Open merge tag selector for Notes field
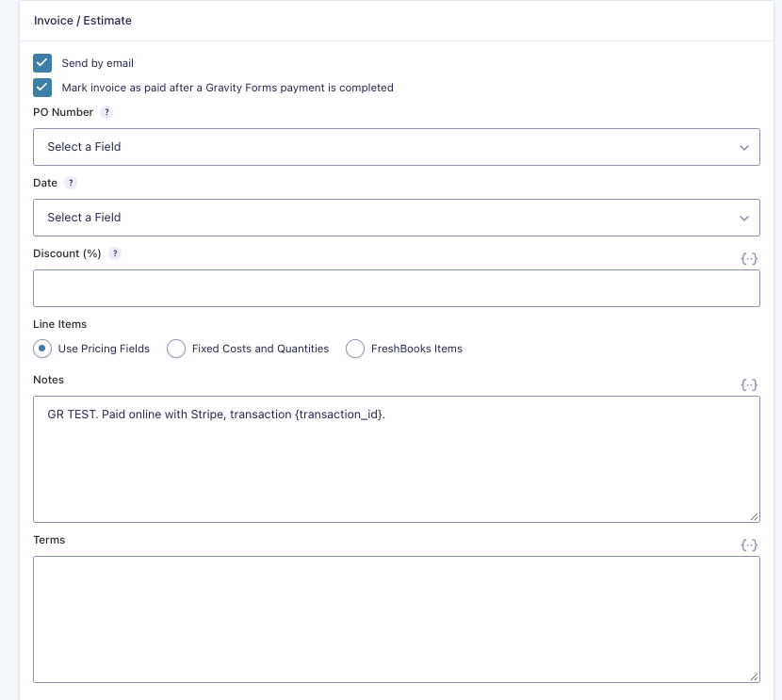The width and height of the screenshot is (782, 700). [x=749, y=384]
